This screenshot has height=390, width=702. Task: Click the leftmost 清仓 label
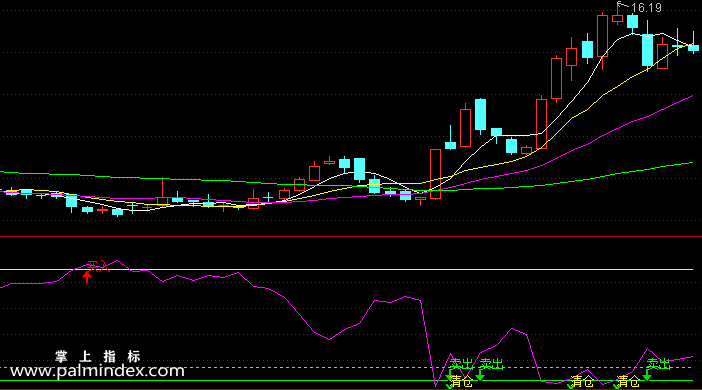pyautogui.click(x=462, y=381)
